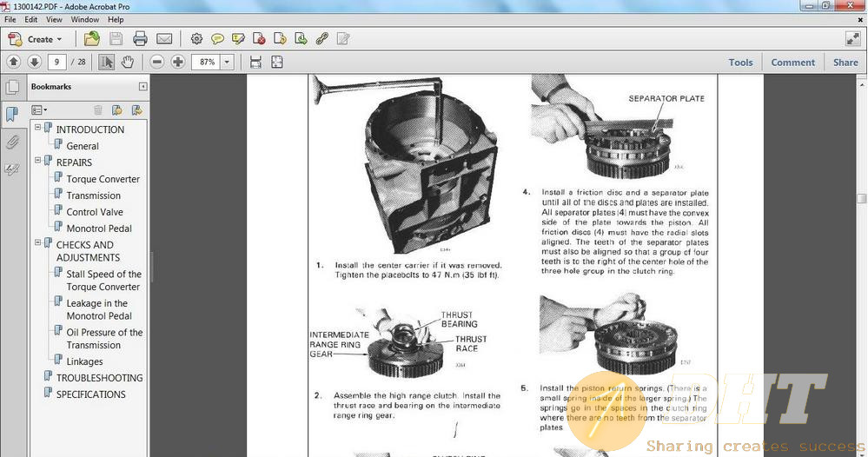This screenshot has width=868, height=457.
Task: Click the edit document text icon
Action: (x=343, y=39)
